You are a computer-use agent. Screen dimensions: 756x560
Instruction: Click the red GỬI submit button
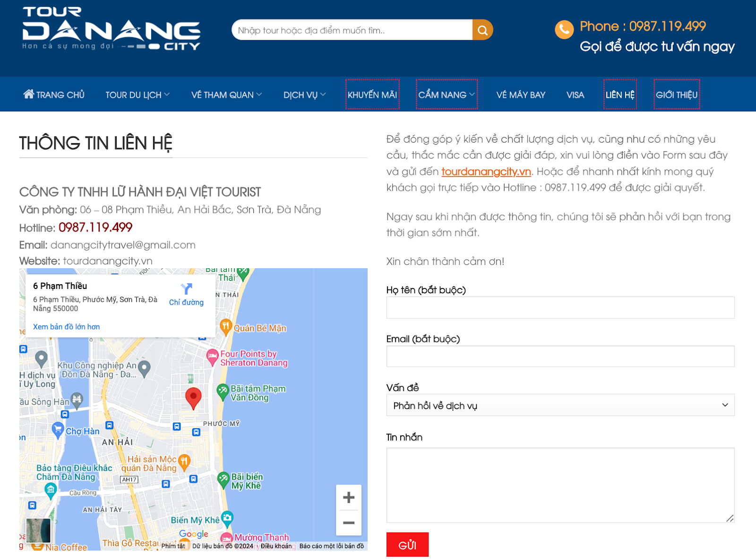(x=407, y=545)
